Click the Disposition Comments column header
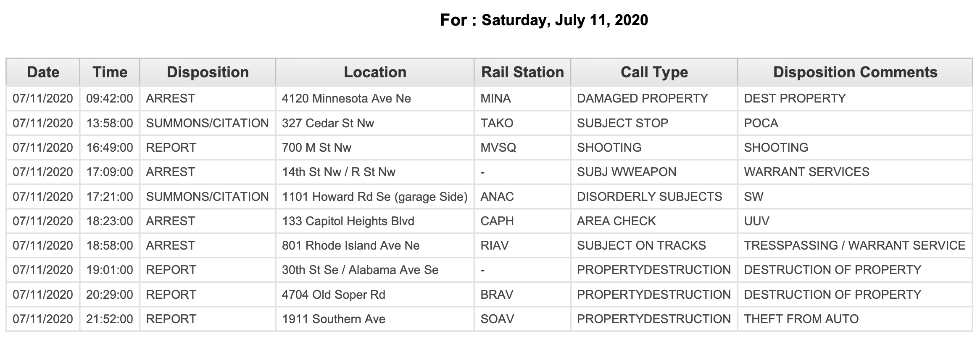 855,72
